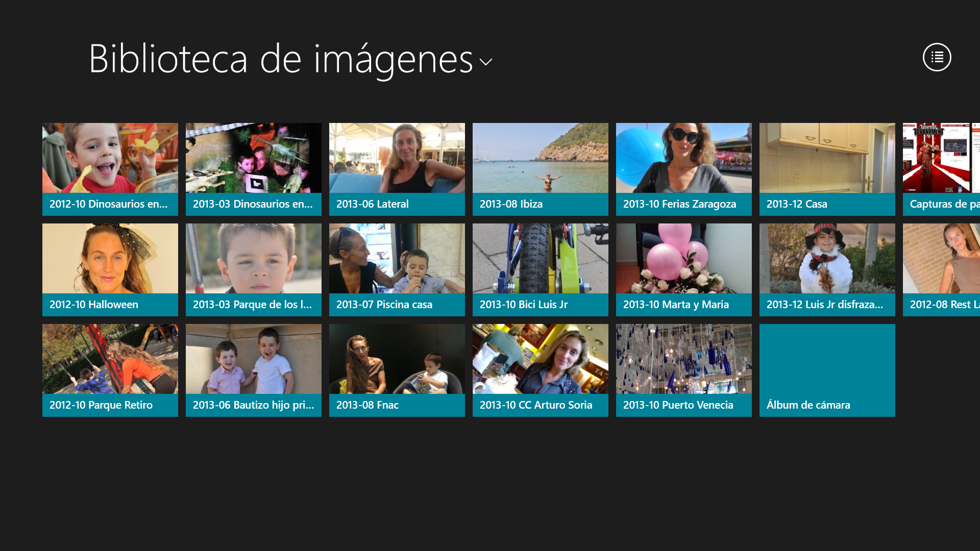980x551 pixels.
Task: Open the 2012-10 Halloween album
Action: point(110,269)
